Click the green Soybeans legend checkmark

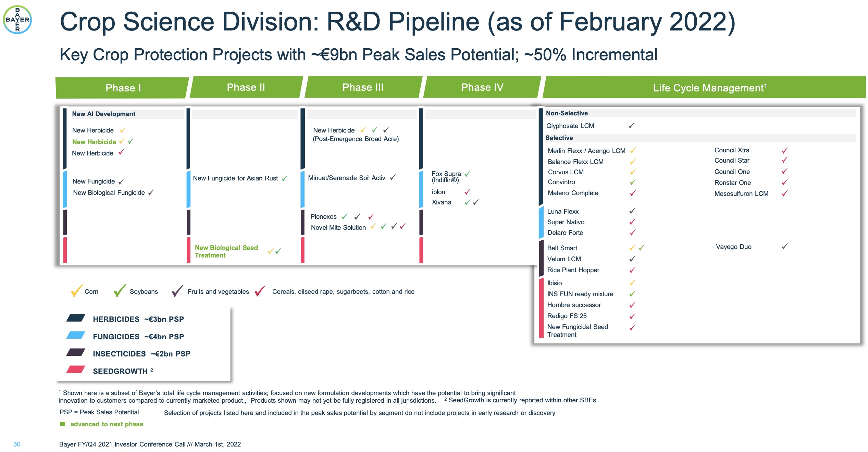120,290
